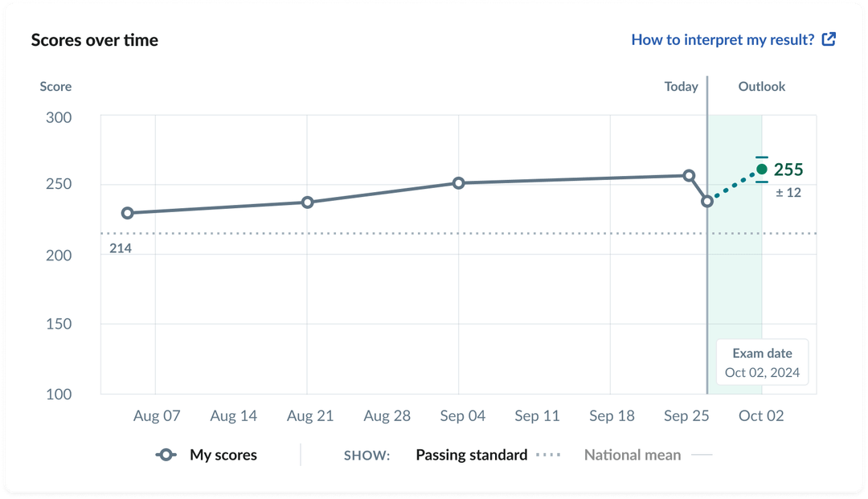Expand the Exam date tooltip
The width and height of the screenshot is (868, 499).
(762, 362)
